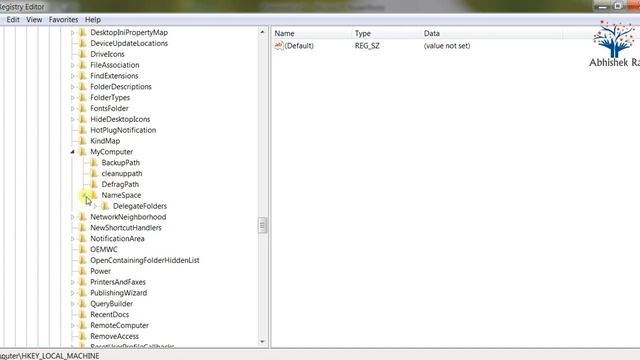The height and width of the screenshot is (360, 640).
Task: Click the FontsFolder folder icon
Action: [82, 108]
